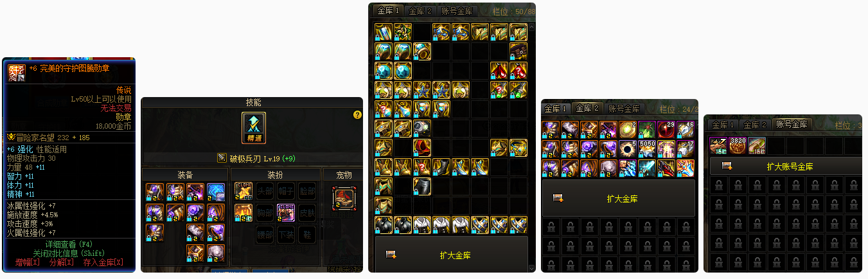Switch to 金库 2 tab in large vault
Image resolution: width=868 pixels, height=279 pixels.
(x=421, y=11)
